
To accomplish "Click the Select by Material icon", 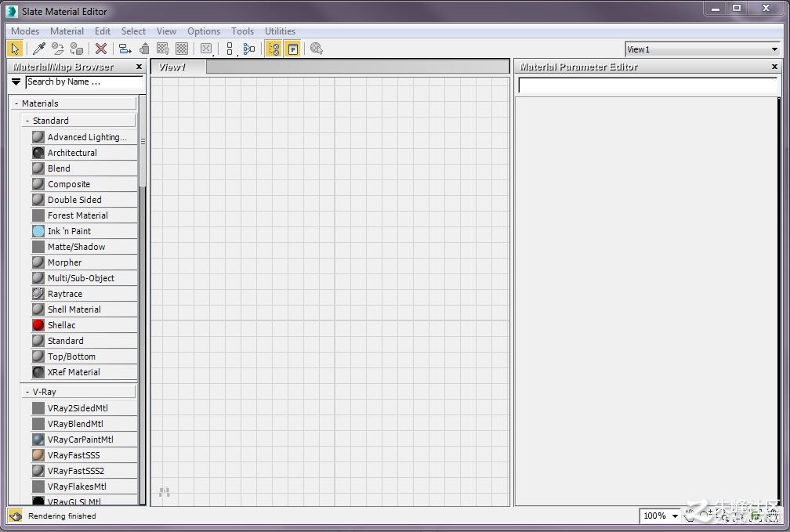I will (317, 49).
